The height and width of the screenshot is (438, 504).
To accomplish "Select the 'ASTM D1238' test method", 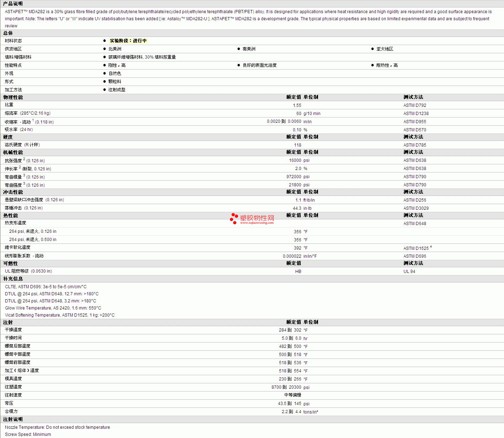I will click(x=416, y=114).
